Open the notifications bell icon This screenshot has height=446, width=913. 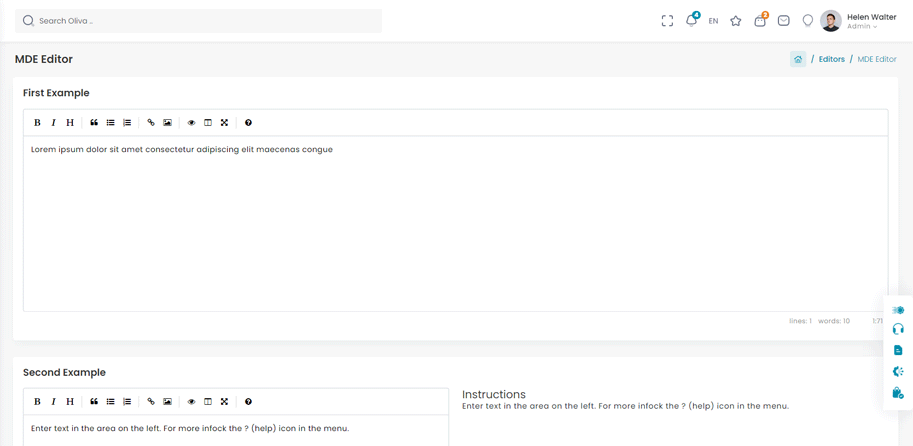690,20
